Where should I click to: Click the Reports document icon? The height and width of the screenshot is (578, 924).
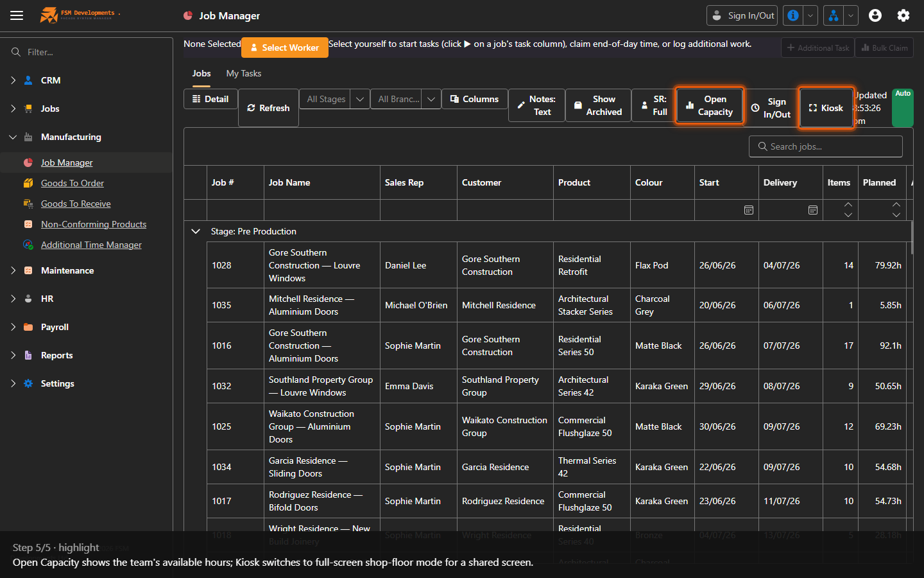(x=28, y=355)
